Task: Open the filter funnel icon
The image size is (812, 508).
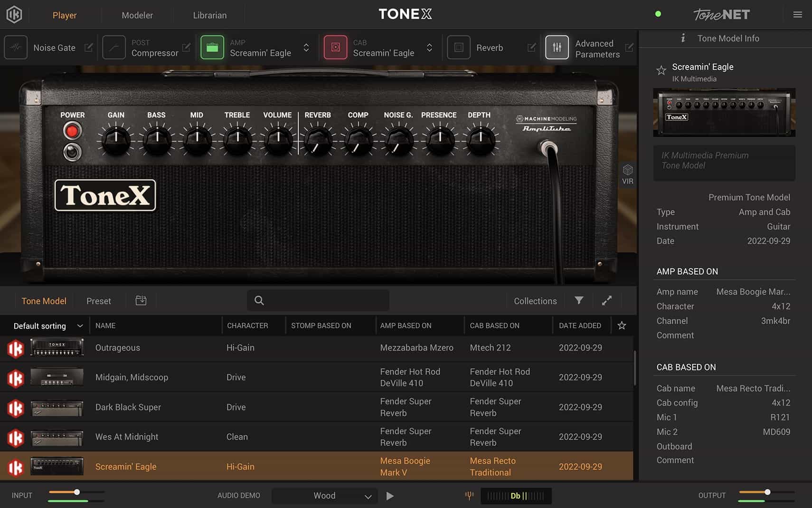Action: pos(579,300)
